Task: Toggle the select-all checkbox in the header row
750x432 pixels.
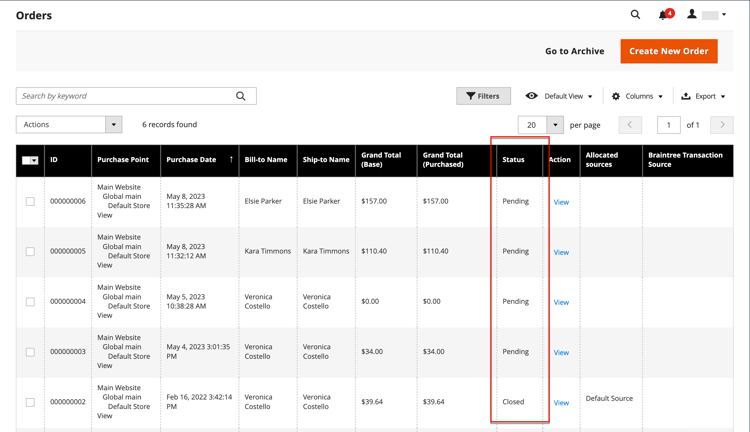Action: coord(26,160)
